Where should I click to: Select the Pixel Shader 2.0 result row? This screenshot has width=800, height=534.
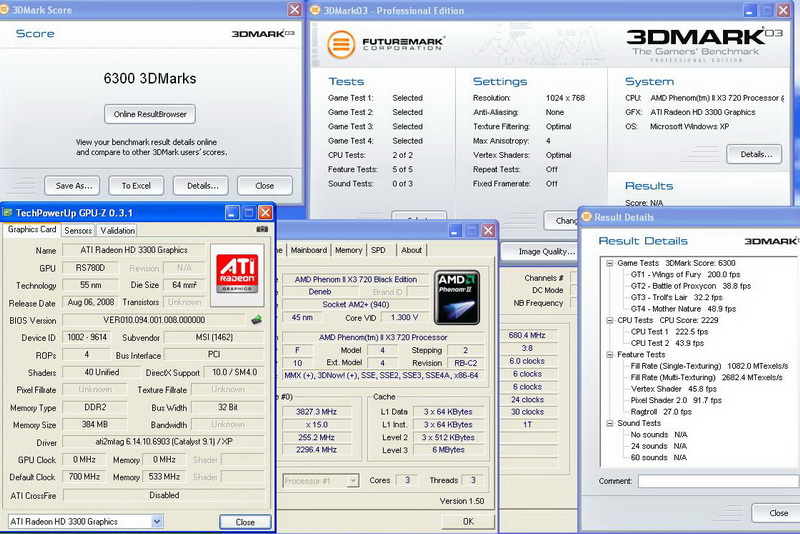676,400
